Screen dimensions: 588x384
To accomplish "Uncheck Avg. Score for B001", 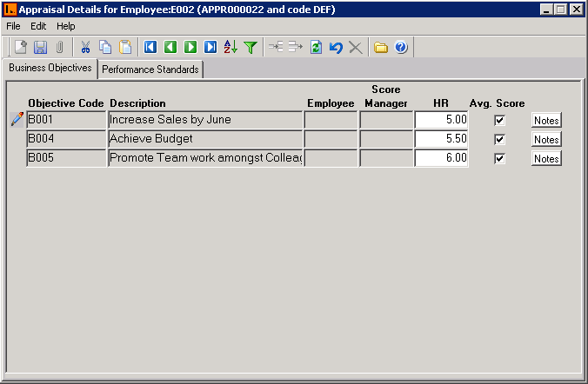I will pos(499,120).
